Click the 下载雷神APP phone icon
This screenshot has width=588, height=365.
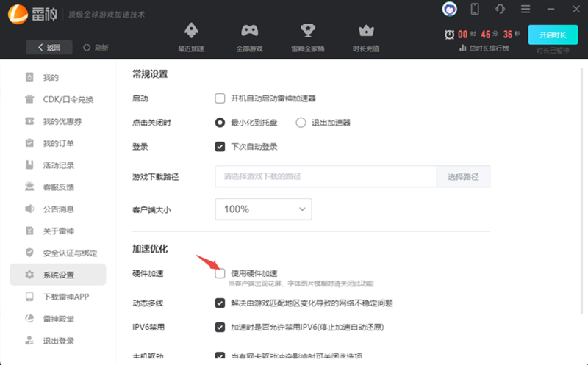coord(29,297)
